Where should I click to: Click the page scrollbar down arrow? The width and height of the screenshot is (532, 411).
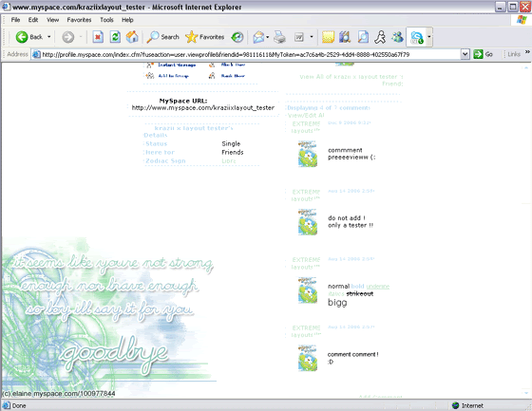tap(526, 393)
